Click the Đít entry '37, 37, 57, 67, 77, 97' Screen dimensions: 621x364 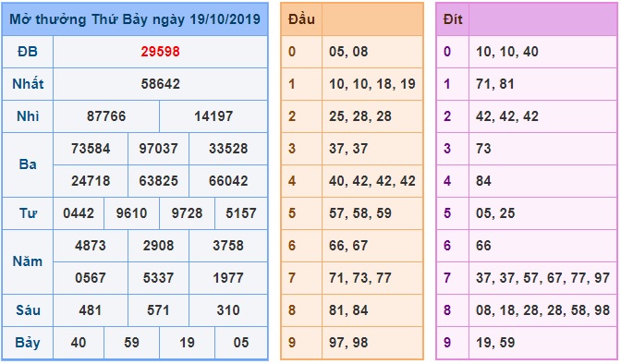pos(542,278)
